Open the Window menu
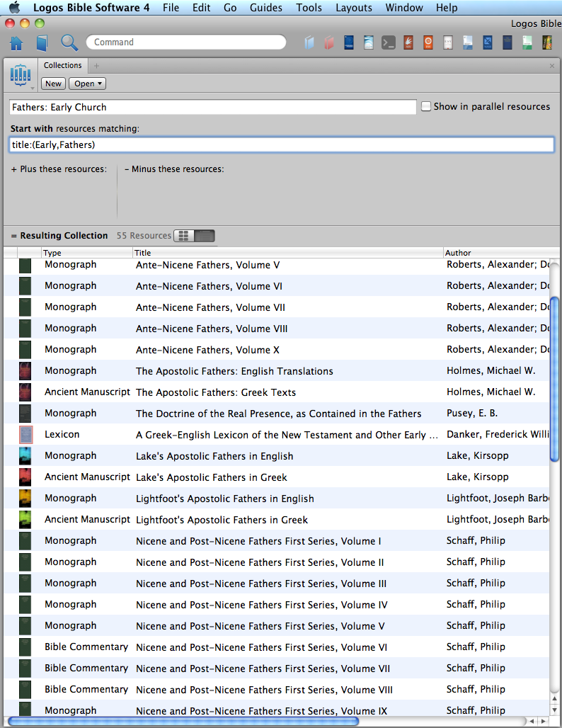The height and width of the screenshot is (728, 562). pos(404,7)
